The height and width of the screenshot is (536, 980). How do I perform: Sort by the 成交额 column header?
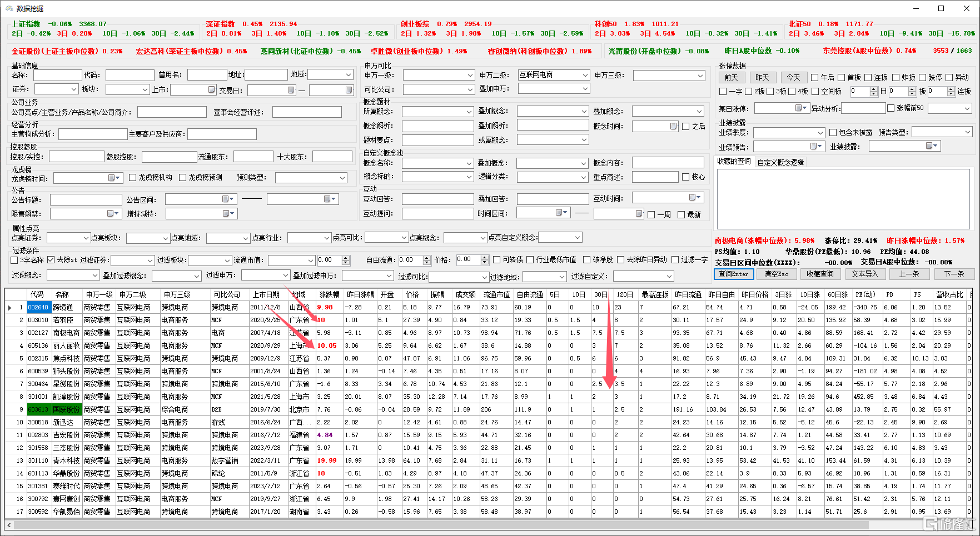(x=466, y=294)
